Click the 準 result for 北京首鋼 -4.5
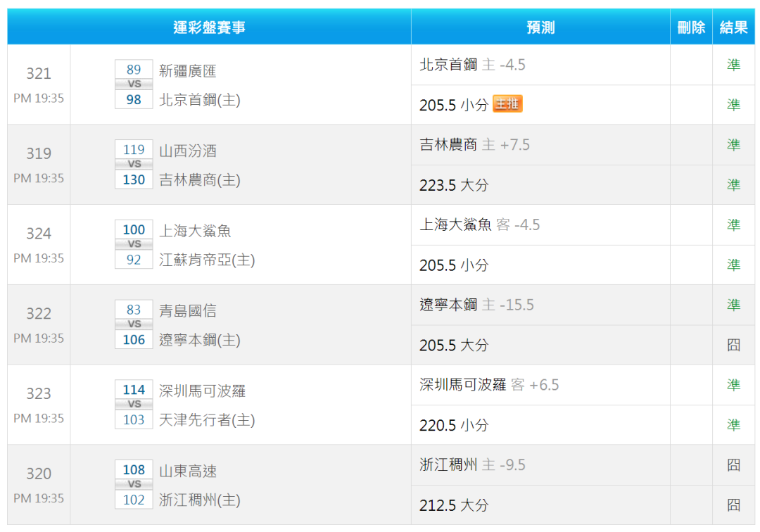Viewport: 760px width, 532px height. coord(733,65)
